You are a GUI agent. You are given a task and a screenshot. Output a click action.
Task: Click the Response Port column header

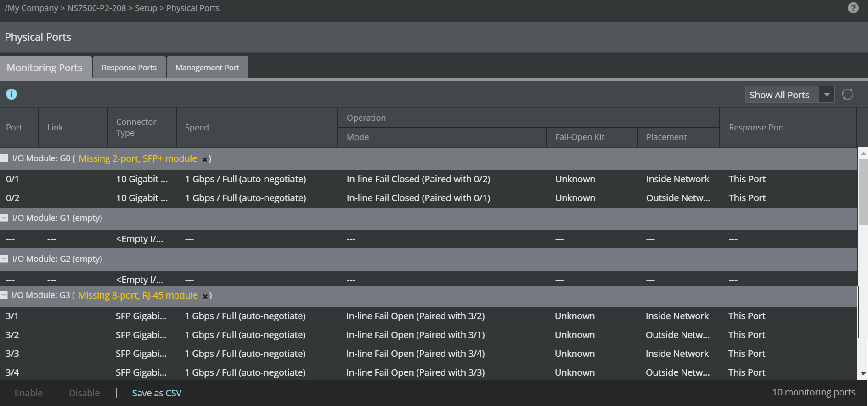[788, 128]
